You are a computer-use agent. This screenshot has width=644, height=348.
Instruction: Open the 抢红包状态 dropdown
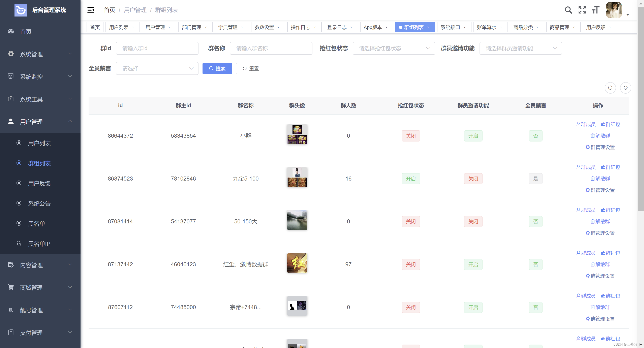394,48
